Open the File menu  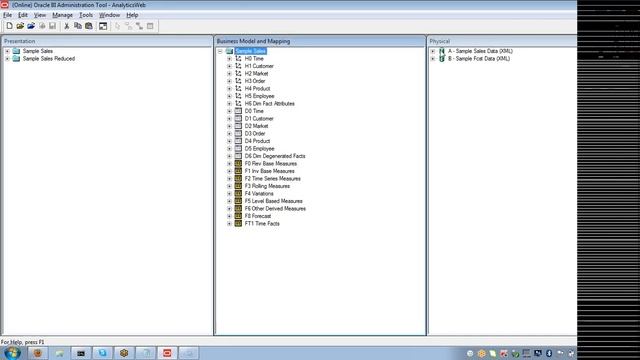(x=7, y=15)
